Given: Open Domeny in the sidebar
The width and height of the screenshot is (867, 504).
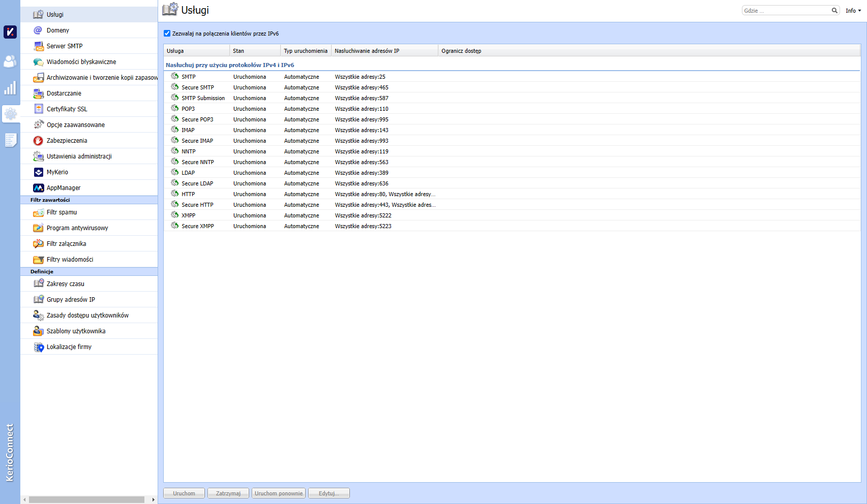Looking at the screenshot, I should click(x=58, y=30).
